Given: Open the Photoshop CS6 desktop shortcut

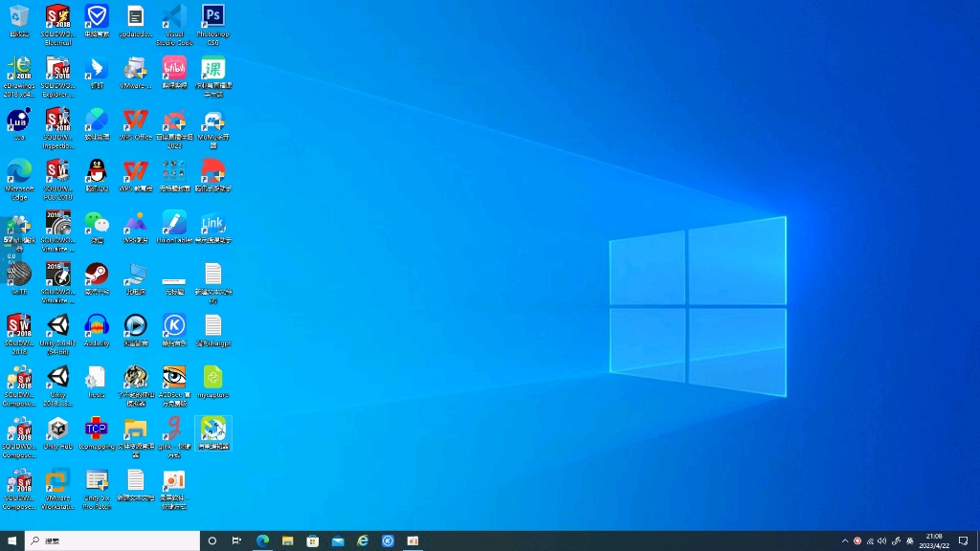Looking at the screenshot, I should pyautogui.click(x=212, y=17).
